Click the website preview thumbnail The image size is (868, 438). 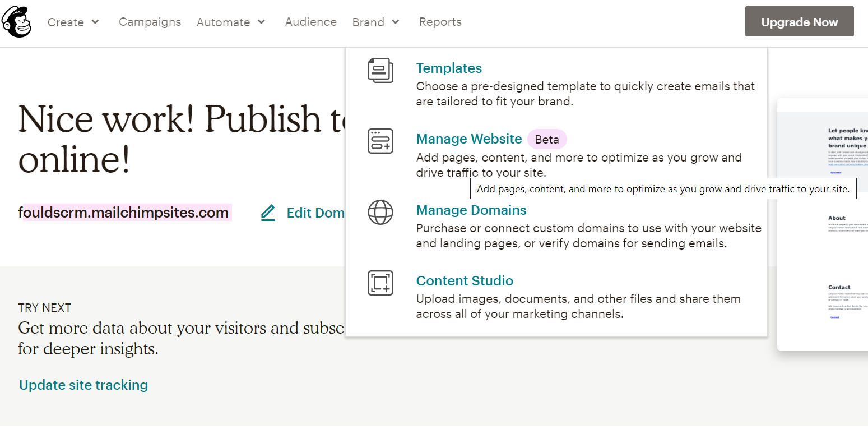[823, 224]
